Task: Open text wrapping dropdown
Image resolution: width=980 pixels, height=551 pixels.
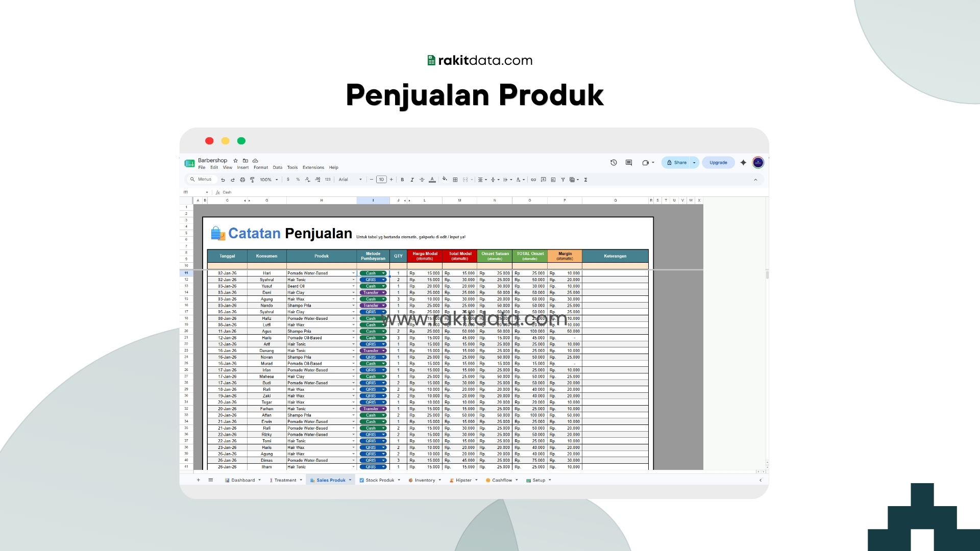Action: [x=507, y=180]
